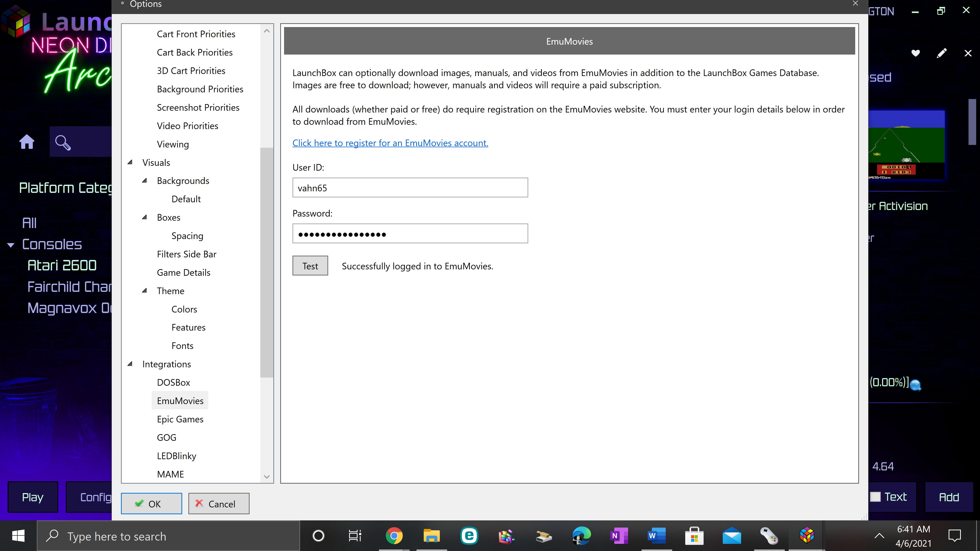Toggle the Text checkbox in LaunchBox
The height and width of the screenshot is (551, 980).
875,497
